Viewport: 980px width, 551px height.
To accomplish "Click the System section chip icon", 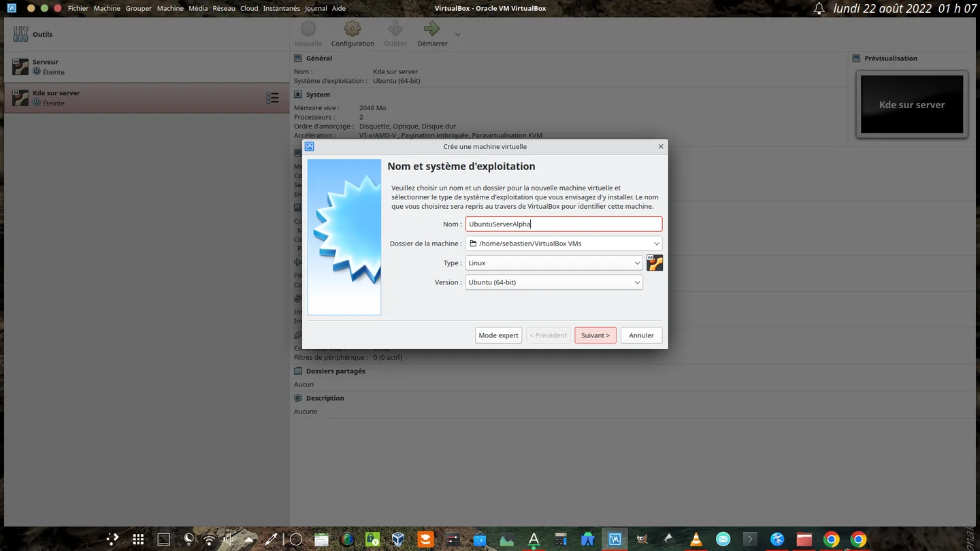I will pyautogui.click(x=298, y=95).
